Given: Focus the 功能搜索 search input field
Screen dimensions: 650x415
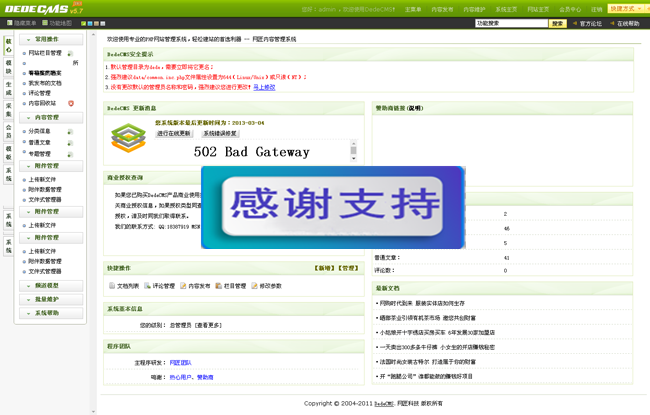Looking at the screenshot, I should click(512, 23).
